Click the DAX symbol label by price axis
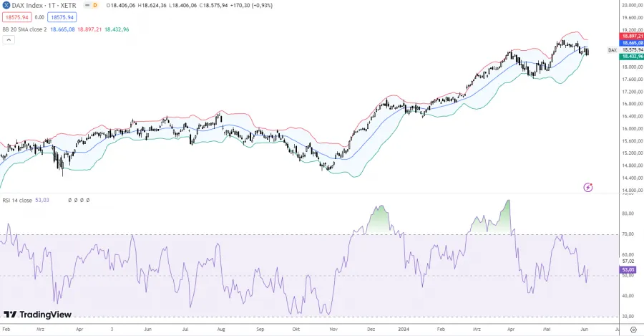This screenshot has height=336, width=644. click(x=612, y=50)
